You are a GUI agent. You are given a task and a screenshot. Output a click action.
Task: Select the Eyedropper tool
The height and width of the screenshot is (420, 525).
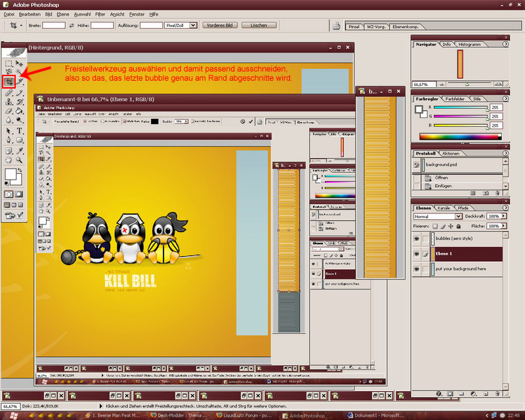20,151
